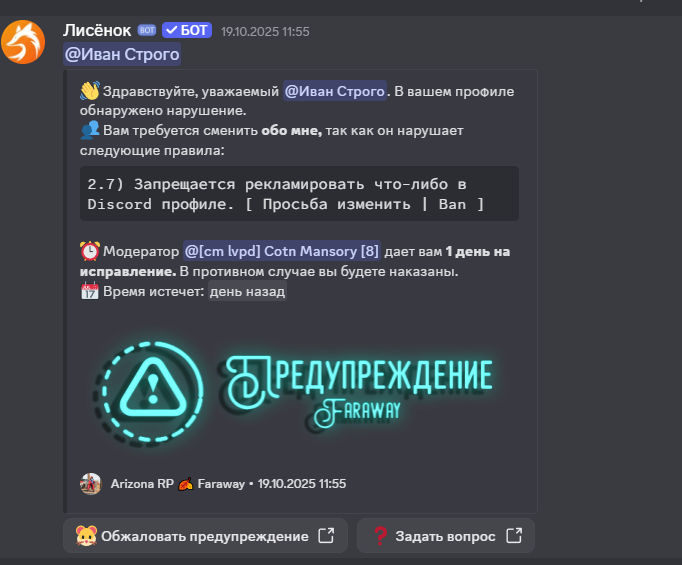682x565 pixels.
Task: Click @Иван Строго mention inside the embed
Action: (x=334, y=91)
